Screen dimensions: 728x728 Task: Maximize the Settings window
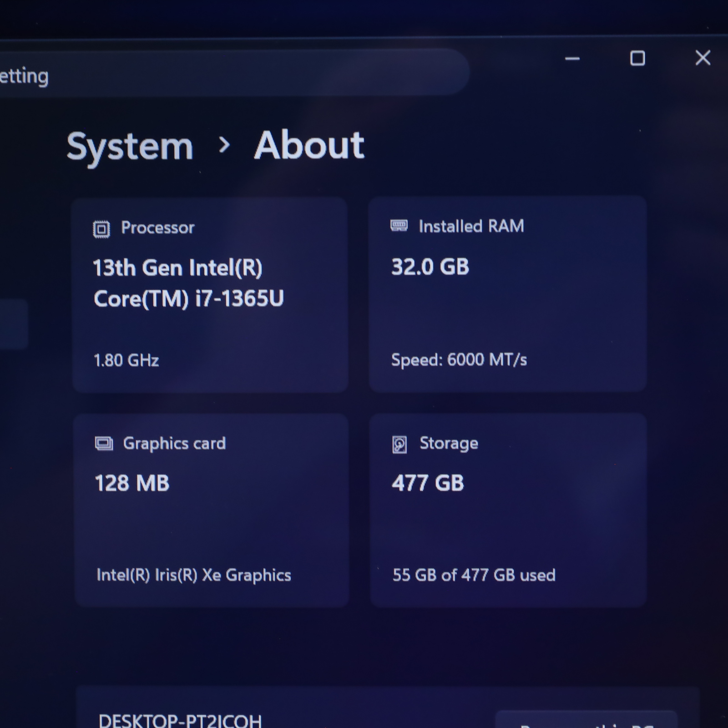pos(637,58)
